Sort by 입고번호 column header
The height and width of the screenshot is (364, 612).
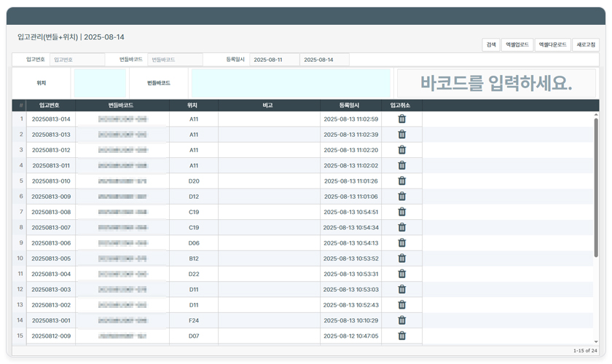[x=50, y=106]
